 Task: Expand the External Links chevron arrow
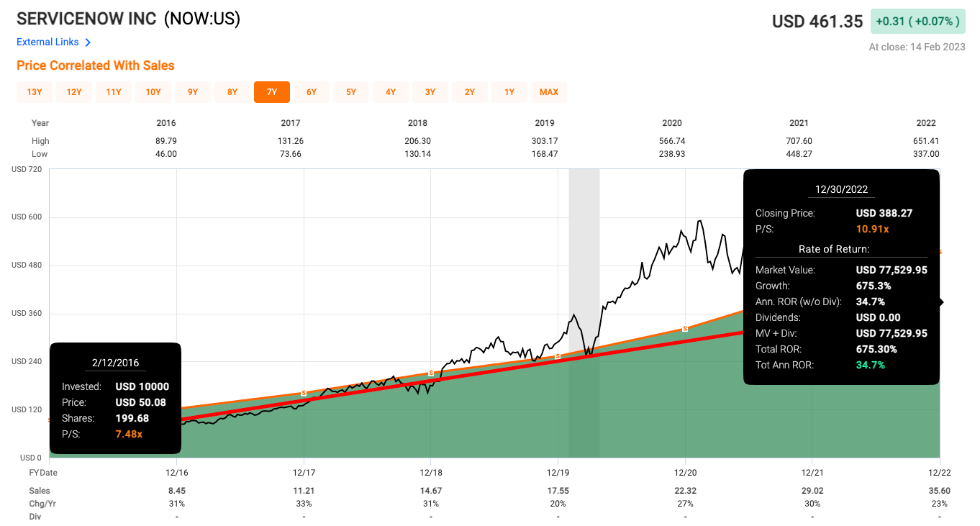click(88, 42)
